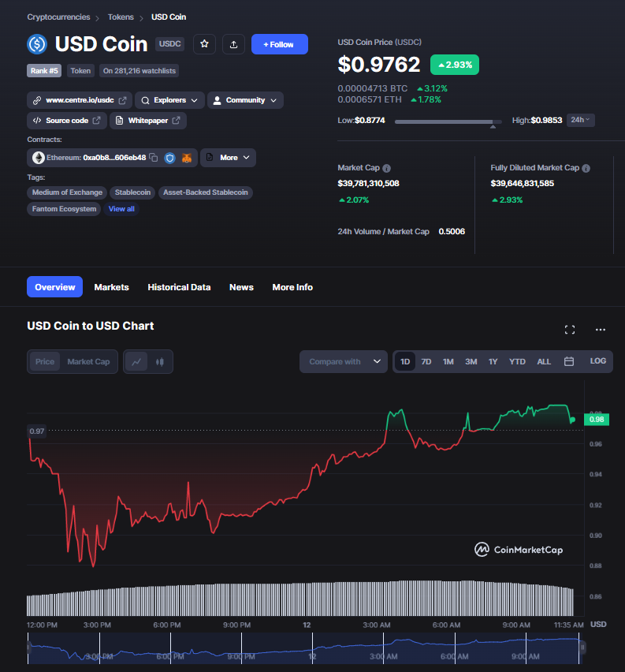Click the blue shield wallet icon

(170, 159)
